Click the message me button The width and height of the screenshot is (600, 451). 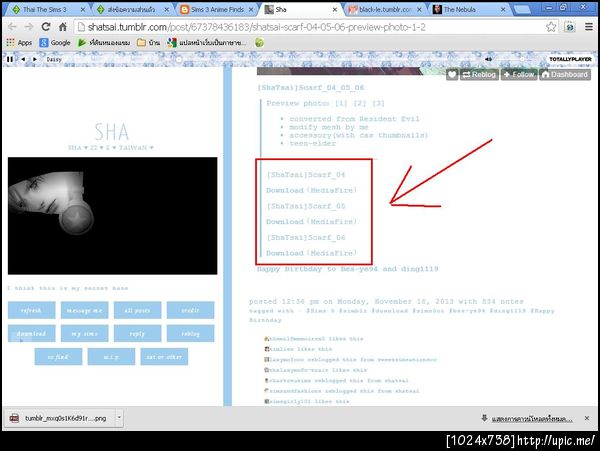85,310
